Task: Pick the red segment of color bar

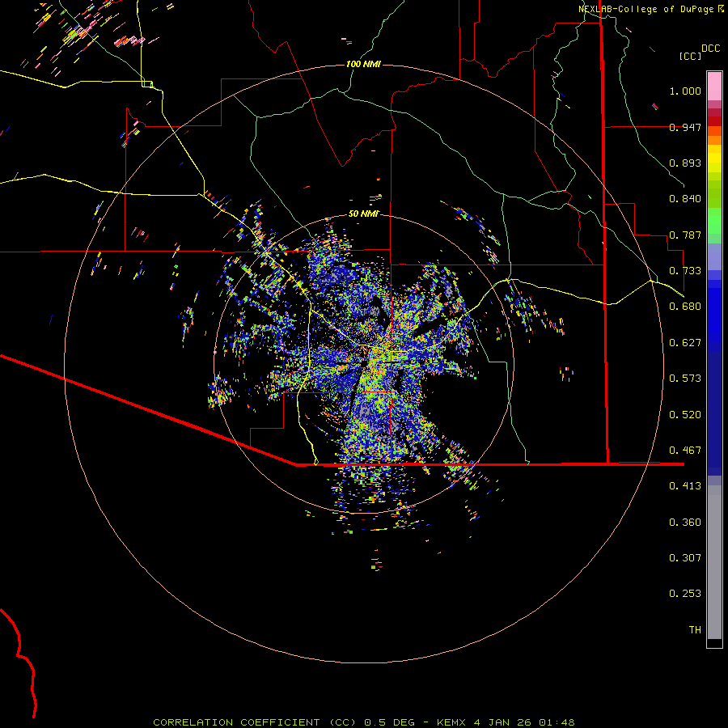Action: click(x=714, y=121)
